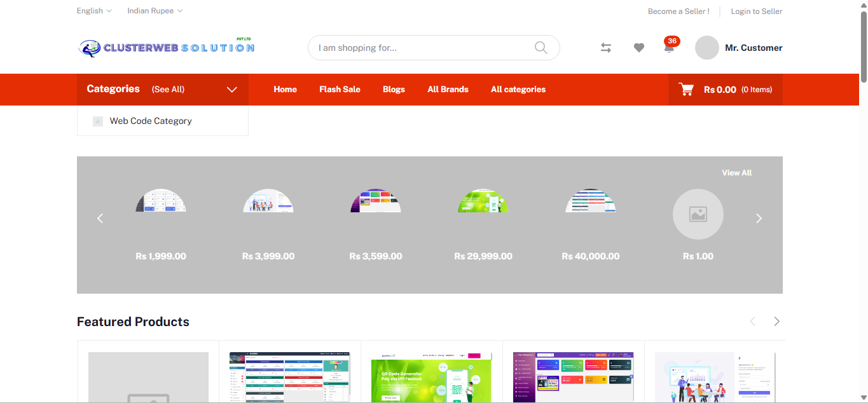Open the All Brands menu item
Image resolution: width=868 pixels, height=403 pixels.
click(x=448, y=90)
